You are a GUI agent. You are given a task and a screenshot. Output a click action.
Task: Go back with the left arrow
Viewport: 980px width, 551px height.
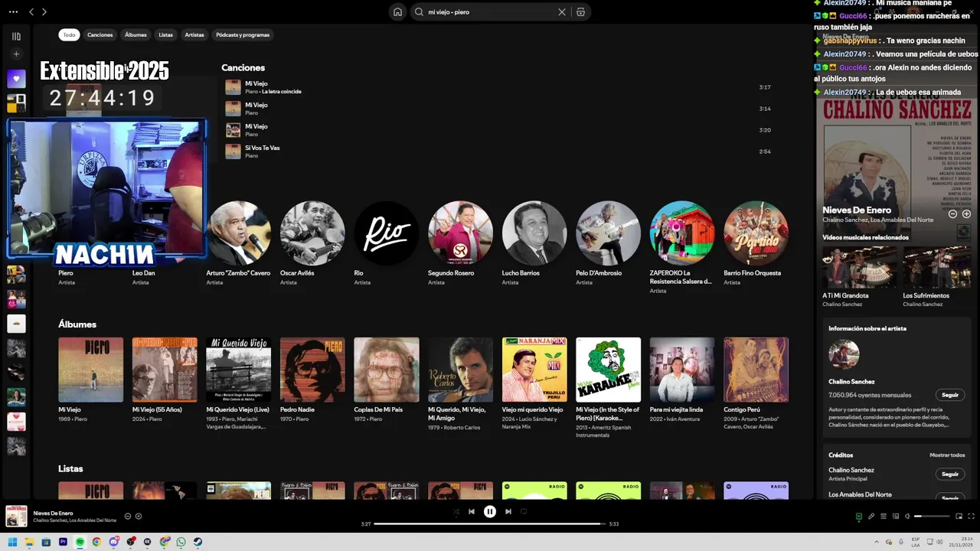(31, 11)
